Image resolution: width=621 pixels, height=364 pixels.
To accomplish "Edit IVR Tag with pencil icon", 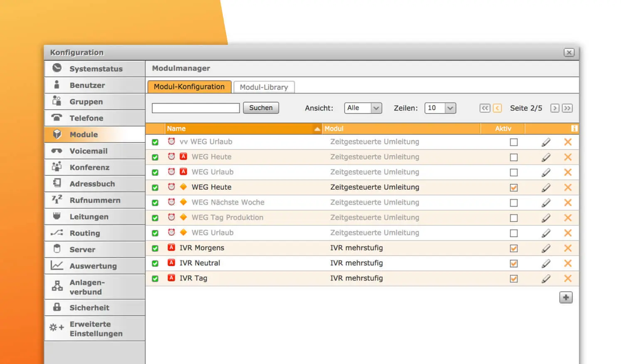I will point(546,279).
